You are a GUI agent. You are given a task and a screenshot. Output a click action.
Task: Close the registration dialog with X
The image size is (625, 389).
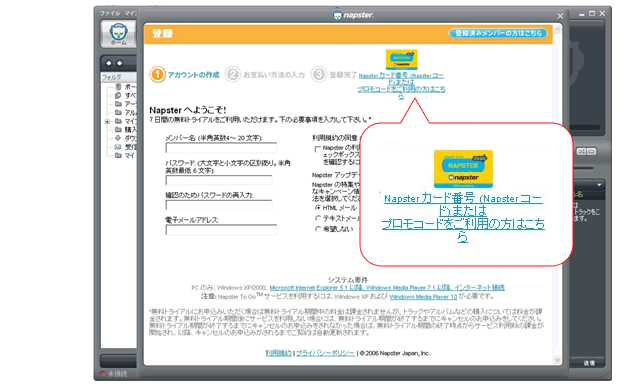point(560,16)
